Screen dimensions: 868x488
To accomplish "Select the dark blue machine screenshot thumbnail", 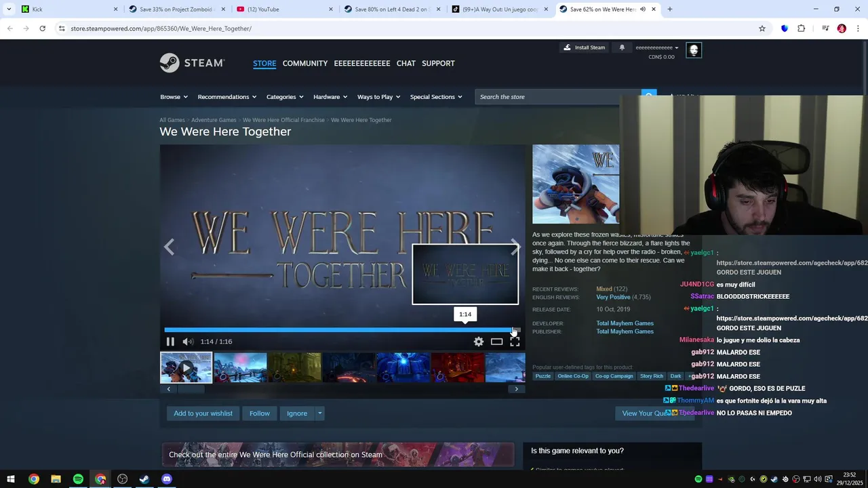I will click(403, 367).
